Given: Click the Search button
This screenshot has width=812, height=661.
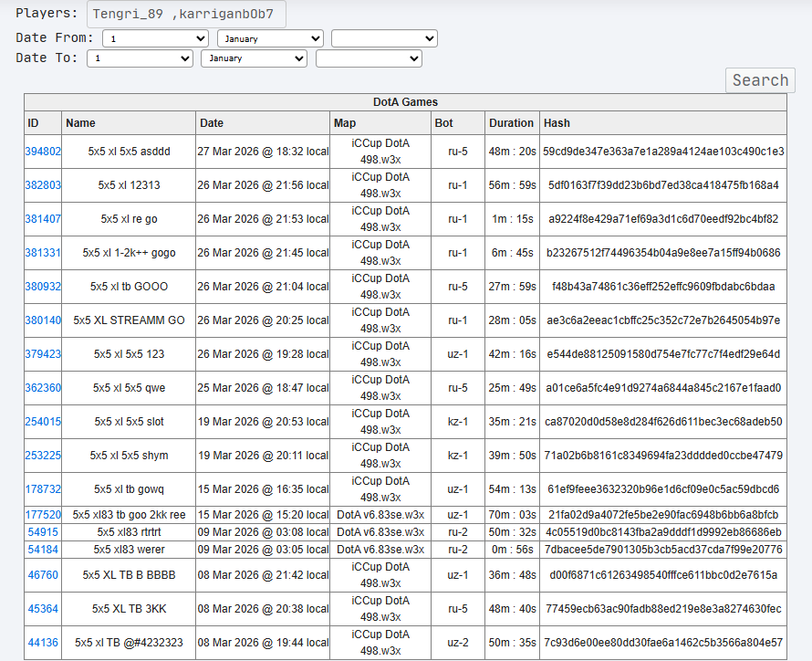Looking at the screenshot, I should pyautogui.click(x=760, y=80).
